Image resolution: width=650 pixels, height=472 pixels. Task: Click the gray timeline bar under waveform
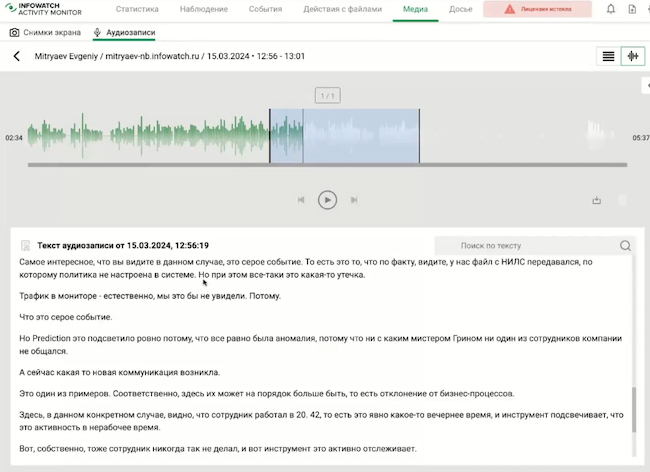(327, 165)
